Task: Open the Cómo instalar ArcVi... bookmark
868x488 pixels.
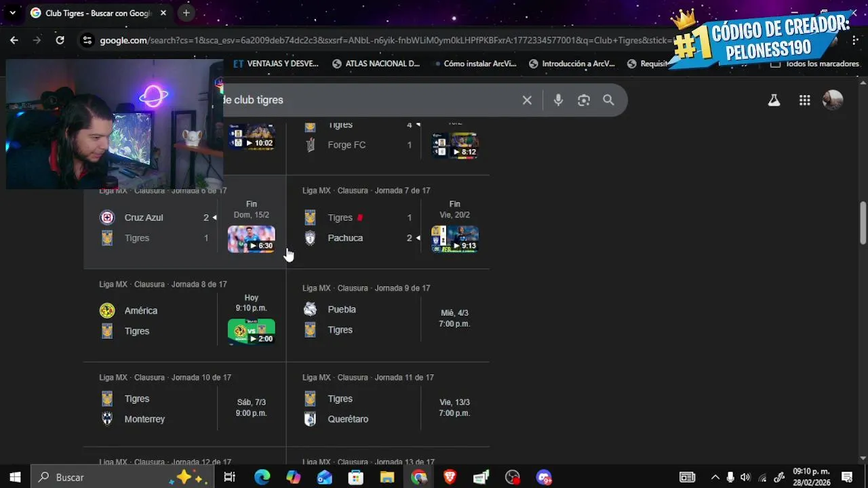Action: (473, 64)
